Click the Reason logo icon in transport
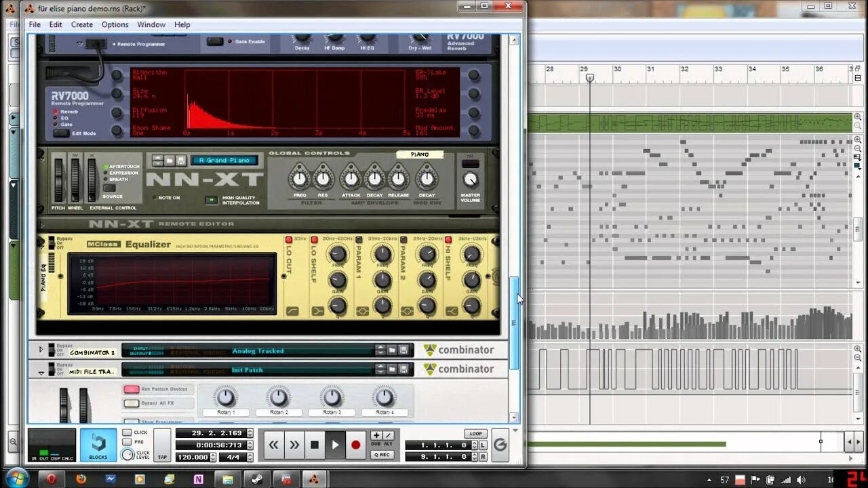This screenshot has width=868, height=488. click(x=500, y=445)
